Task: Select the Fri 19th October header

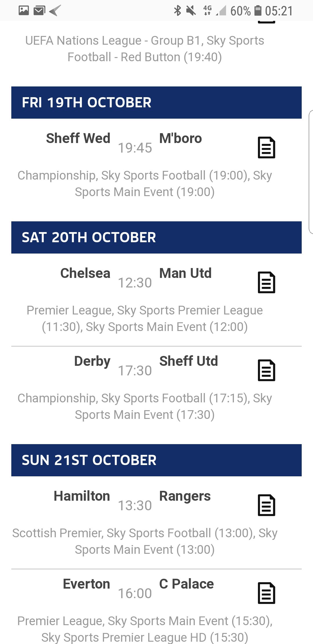Action: tap(156, 102)
